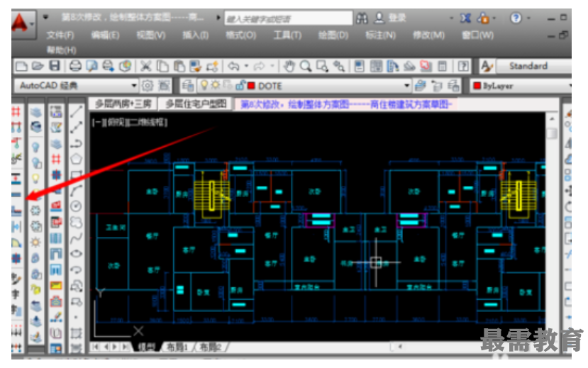Viewport: 588px width, 368px height.
Task: Open the 文件(F) menu
Action: pyautogui.click(x=60, y=35)
